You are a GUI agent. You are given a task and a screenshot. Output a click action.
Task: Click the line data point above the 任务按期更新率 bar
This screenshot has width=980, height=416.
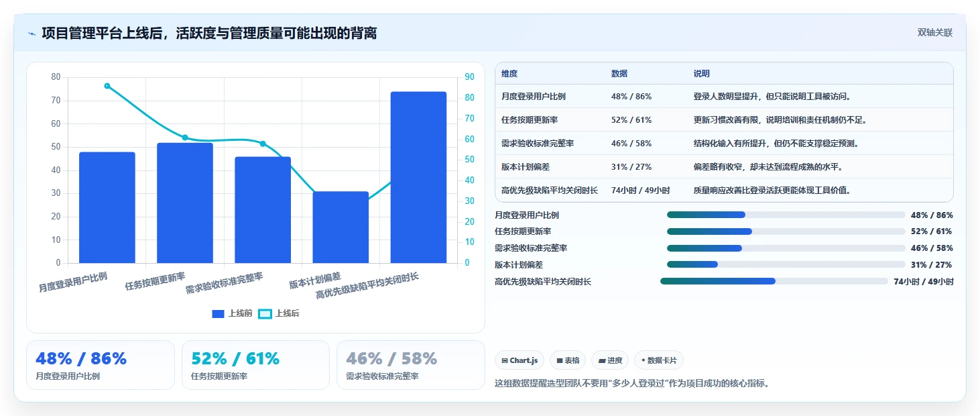pyautogui.click(x=185, y=138)
